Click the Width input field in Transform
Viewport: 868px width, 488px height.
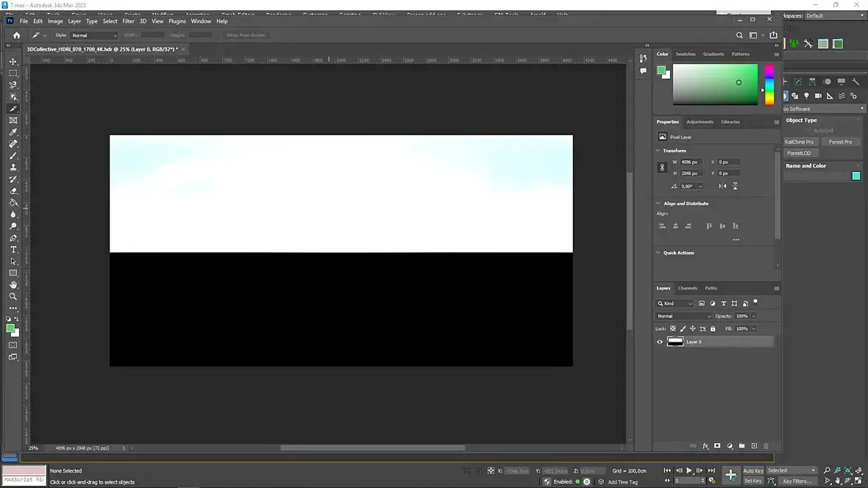691,162
